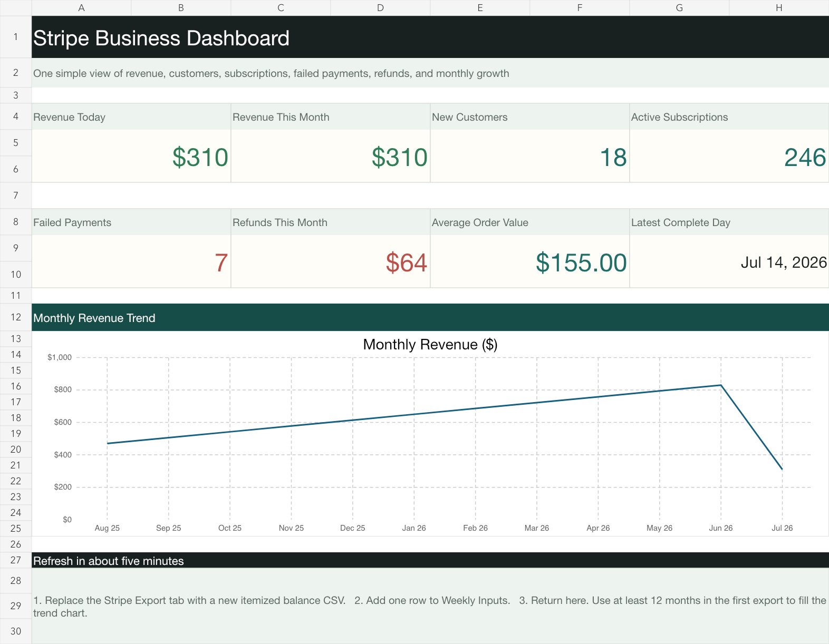Select column B header

pyautogui.click(x=181, y=8)
